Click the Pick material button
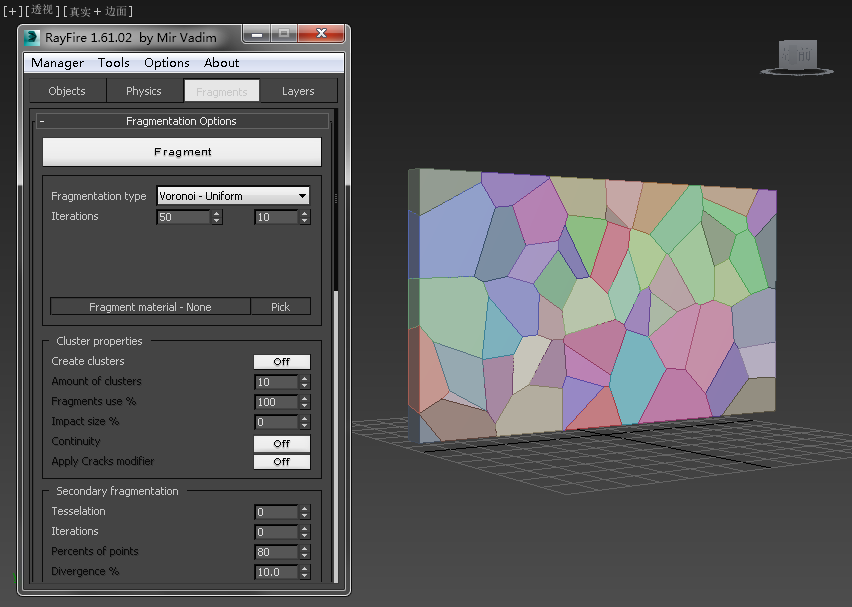Screen dimensions: 852x607 coord(280,307)
